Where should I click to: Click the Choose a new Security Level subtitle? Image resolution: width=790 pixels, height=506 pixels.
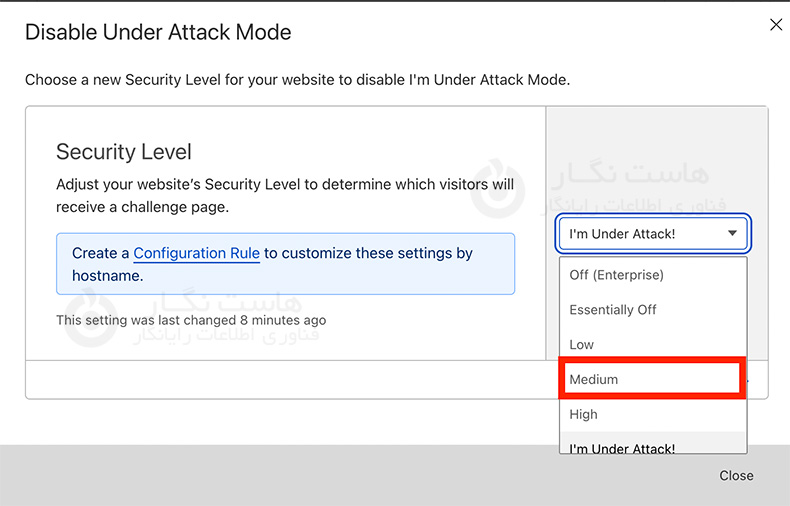point(297,80)
